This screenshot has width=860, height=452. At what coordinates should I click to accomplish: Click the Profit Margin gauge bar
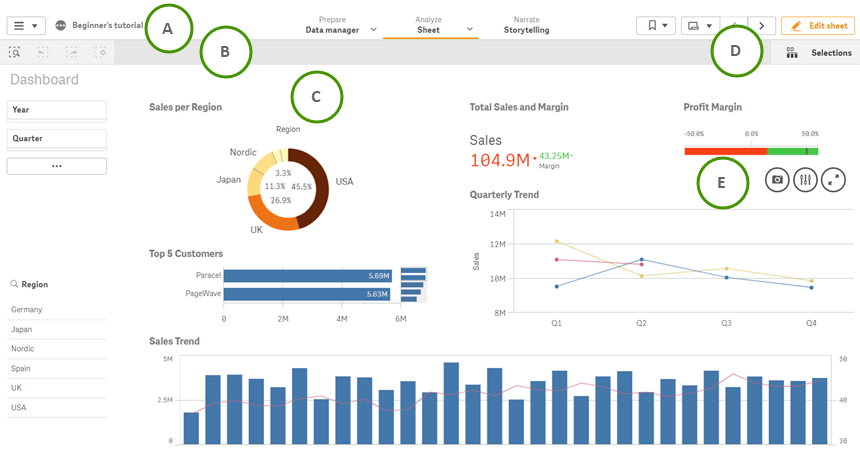pos(751,151)
